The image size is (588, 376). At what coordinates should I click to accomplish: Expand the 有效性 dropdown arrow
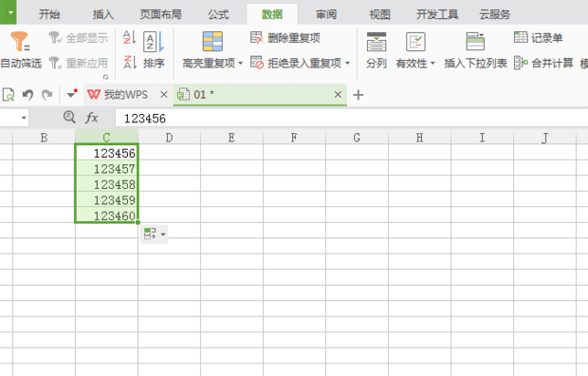pyautogui.click(x=432, y=63)
